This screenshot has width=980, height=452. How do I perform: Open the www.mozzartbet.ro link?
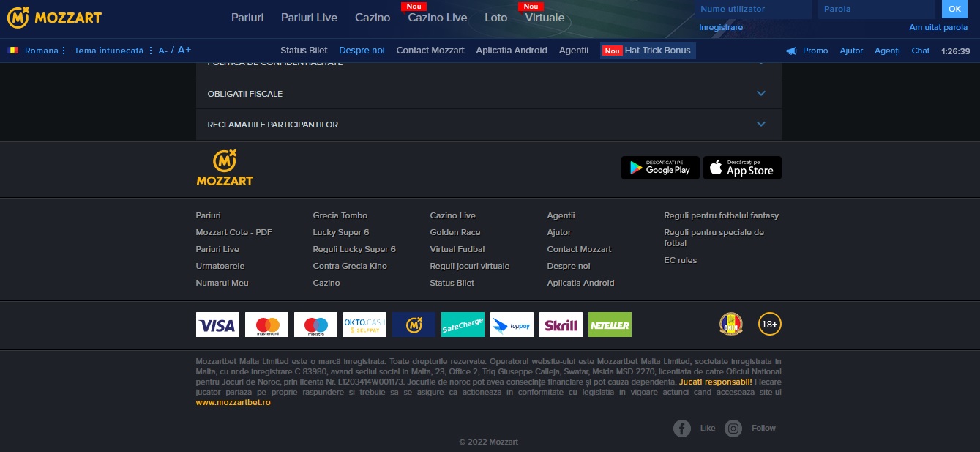[233, 402]
